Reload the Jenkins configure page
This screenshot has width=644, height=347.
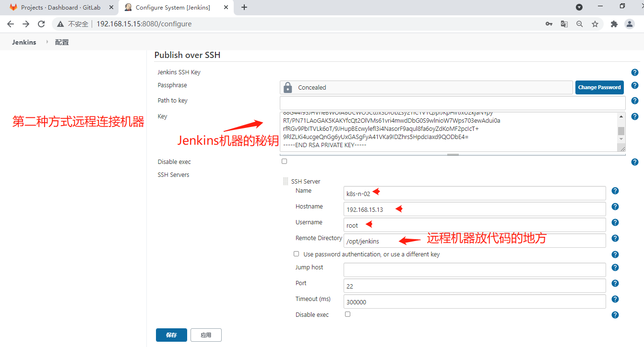click(x=41, y=24)
